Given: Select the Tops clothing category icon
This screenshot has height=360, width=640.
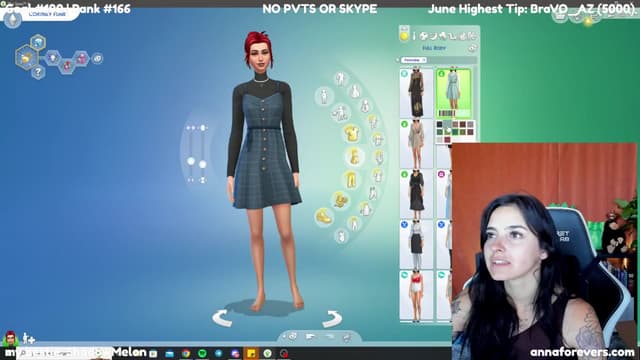Looking at the screenshot, I should tap(351, 133).
